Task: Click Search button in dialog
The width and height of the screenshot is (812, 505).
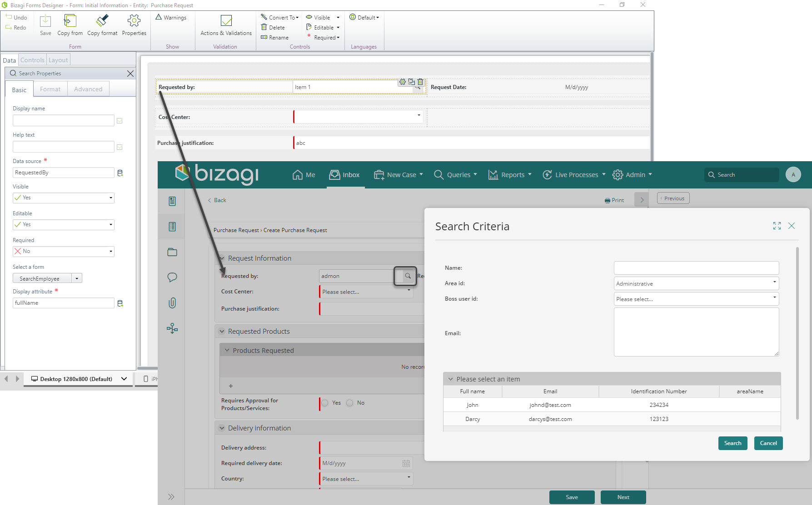Action: (x=733, y=443)
